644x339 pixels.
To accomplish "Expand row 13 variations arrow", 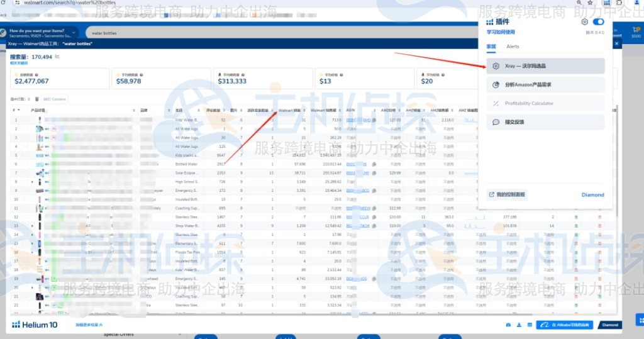I will 32,226.
